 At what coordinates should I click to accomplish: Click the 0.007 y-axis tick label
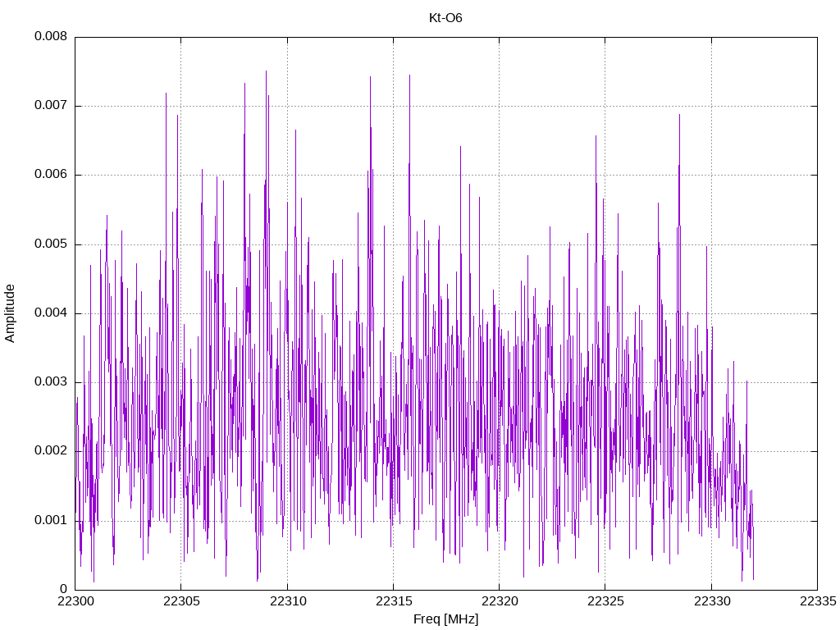[x=51, y=106]
